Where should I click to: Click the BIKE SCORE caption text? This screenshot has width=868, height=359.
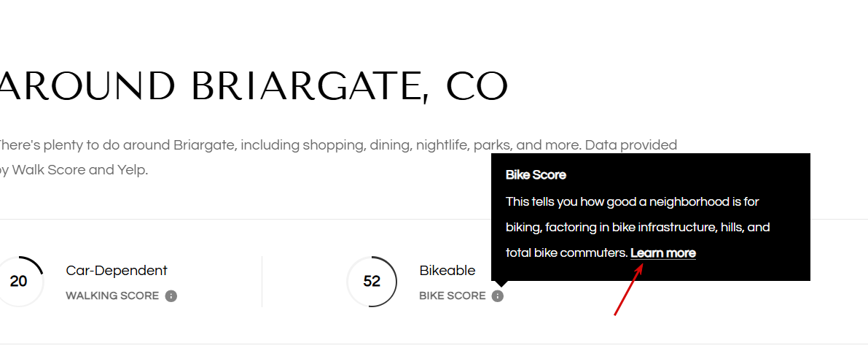coord(453,296)
